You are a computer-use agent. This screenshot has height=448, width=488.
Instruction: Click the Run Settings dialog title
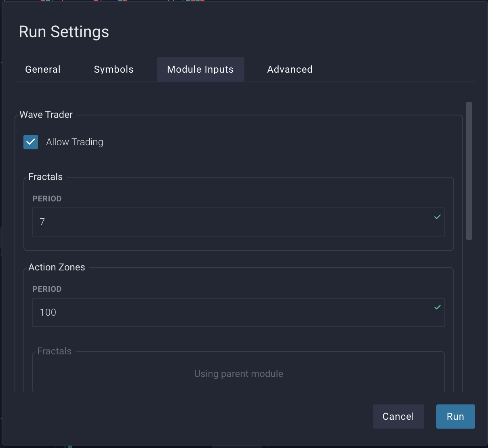pyautogui.click(x=64, y=32)
